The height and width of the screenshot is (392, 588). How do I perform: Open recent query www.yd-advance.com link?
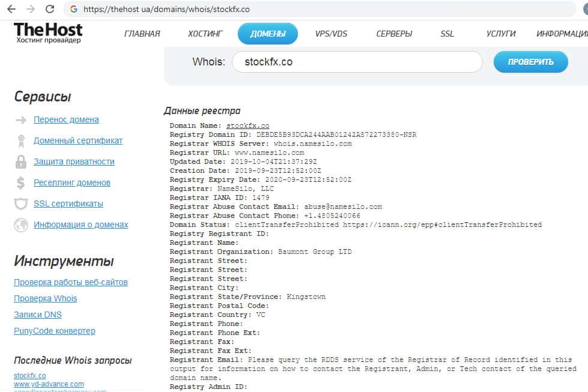(49, 384)
